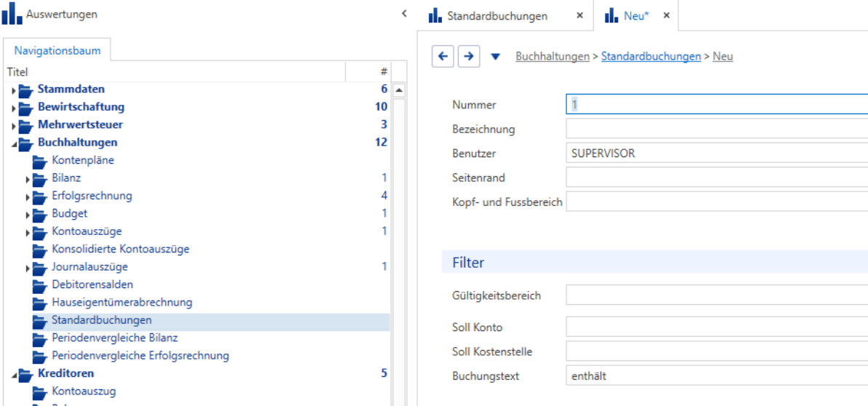Click the Benutzer field showing SUPERVISOR
The height and width of the screenshot is (406, 868).
point(717,154)
